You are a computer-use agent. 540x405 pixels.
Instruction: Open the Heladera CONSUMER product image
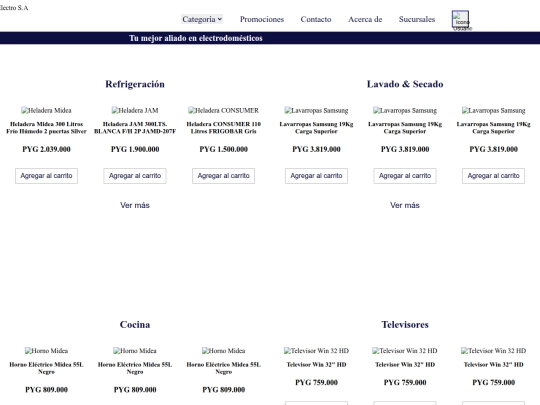[x=224, y=111]
